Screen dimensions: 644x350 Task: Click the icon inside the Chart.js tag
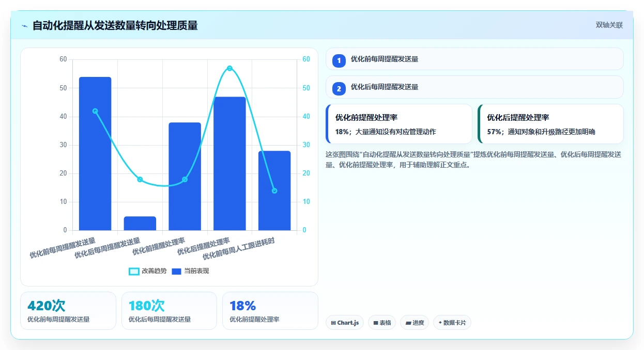pyautogui.click(x=333, y=323)
